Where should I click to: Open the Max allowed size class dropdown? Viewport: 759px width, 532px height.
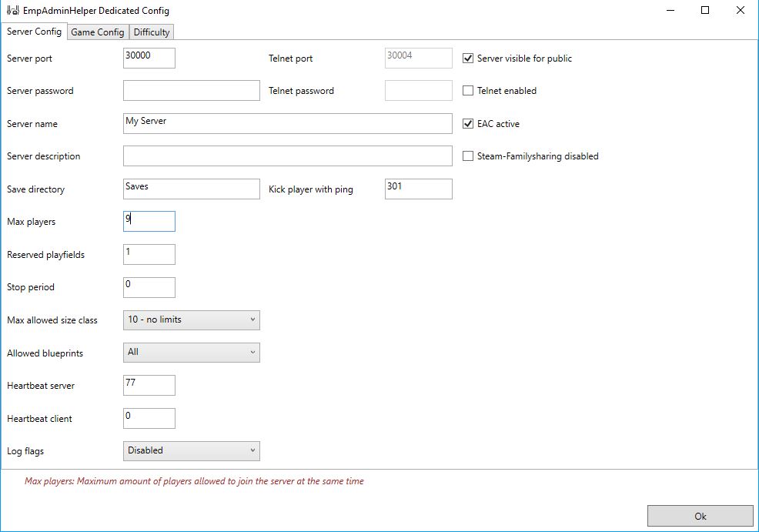coord(191,320)
